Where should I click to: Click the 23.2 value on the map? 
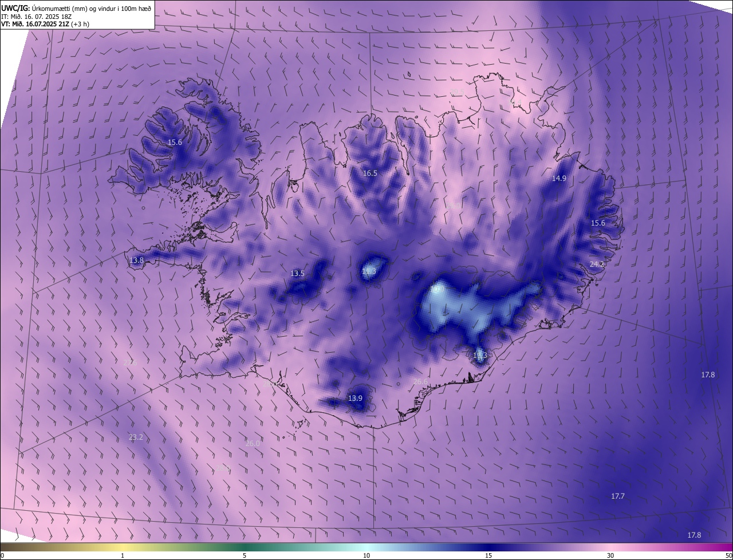[x=136, y=437]
